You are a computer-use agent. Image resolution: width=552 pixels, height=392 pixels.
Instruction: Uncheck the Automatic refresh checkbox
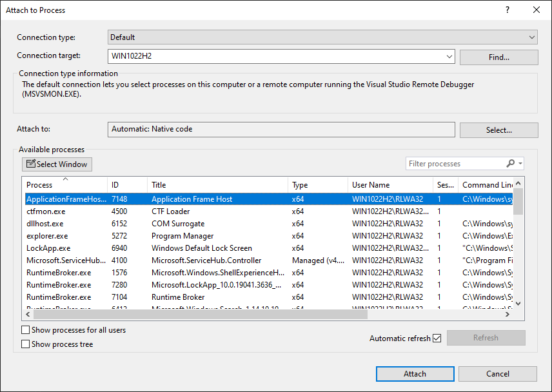click(437, 338)
